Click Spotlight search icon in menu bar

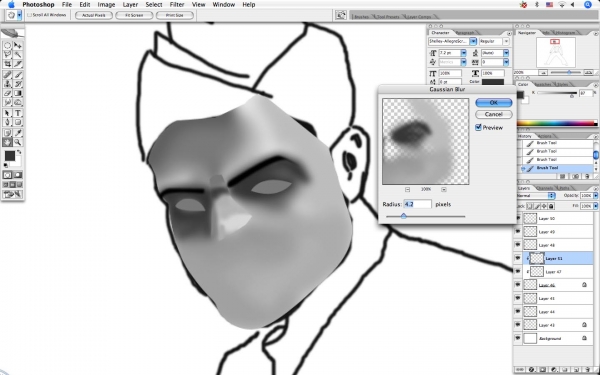pyautogui.click(x=588, y=5)
